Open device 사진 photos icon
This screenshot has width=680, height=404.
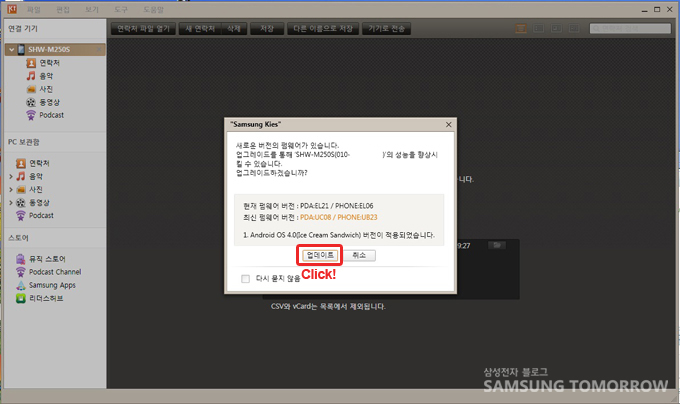(x=31, y=89)
